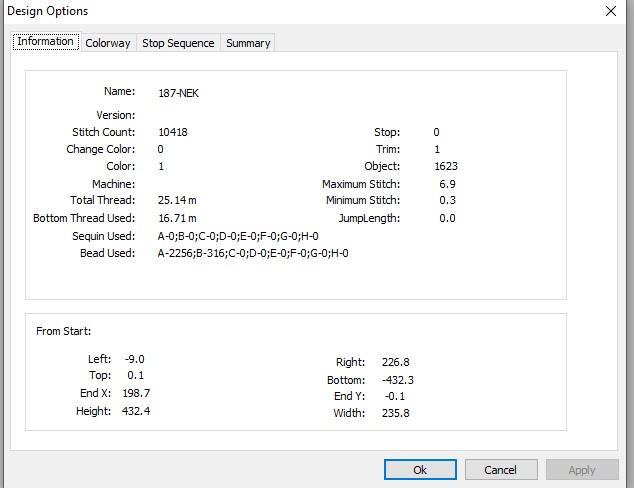Viewport: 634px width, 488px height.
Task: Click the Stitch Count label
Action: click(x=104, y=132)
